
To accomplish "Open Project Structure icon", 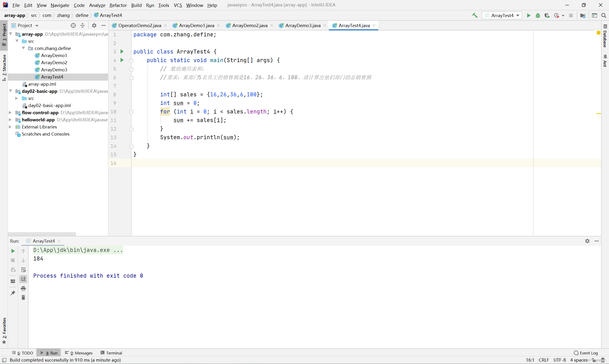I will (583, 15).
